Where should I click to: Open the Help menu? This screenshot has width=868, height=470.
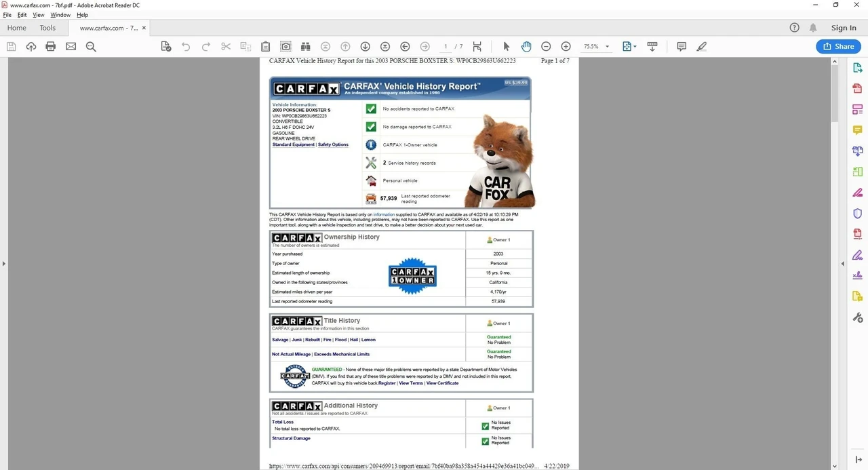point(82,15)
